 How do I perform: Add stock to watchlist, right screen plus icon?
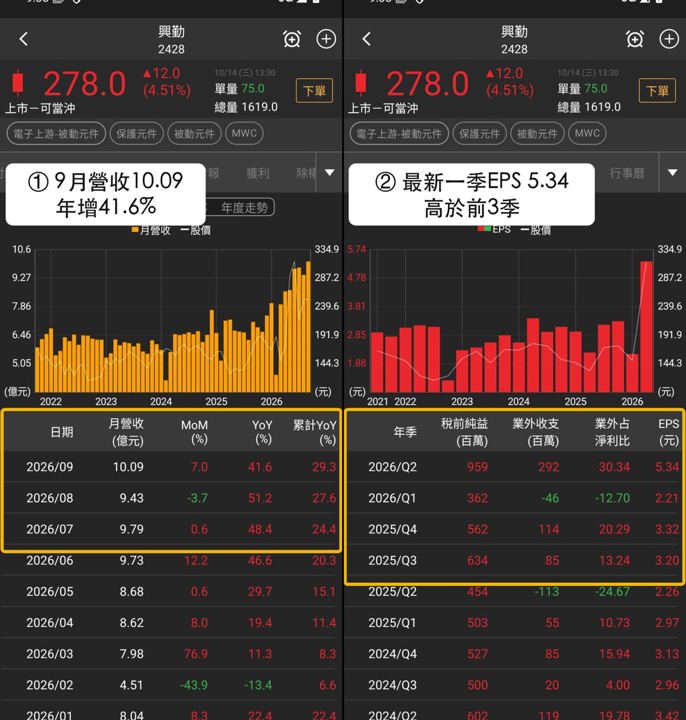(x=669, y=39)
